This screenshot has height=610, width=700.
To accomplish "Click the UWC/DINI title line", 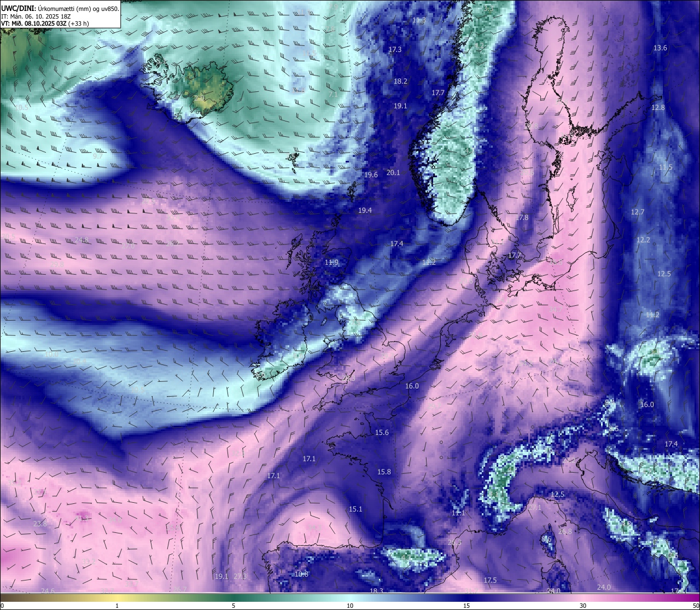I will [60, 8].
